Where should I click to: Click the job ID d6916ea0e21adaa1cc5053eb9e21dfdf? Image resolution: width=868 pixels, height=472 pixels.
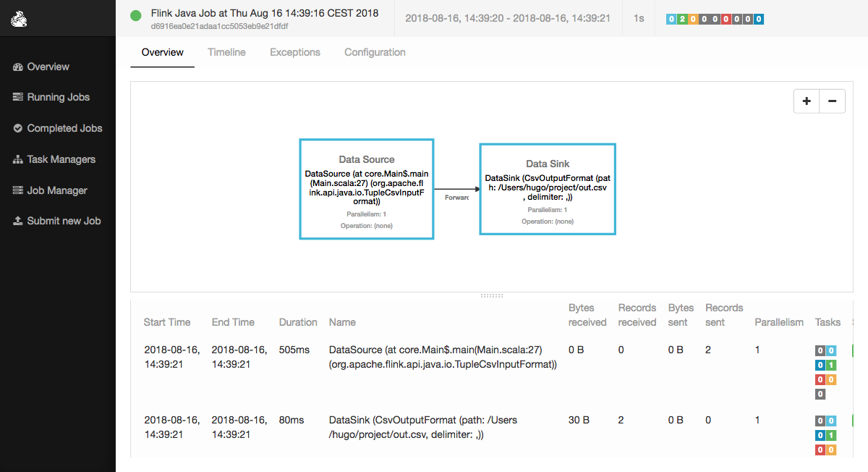point(219,25)
